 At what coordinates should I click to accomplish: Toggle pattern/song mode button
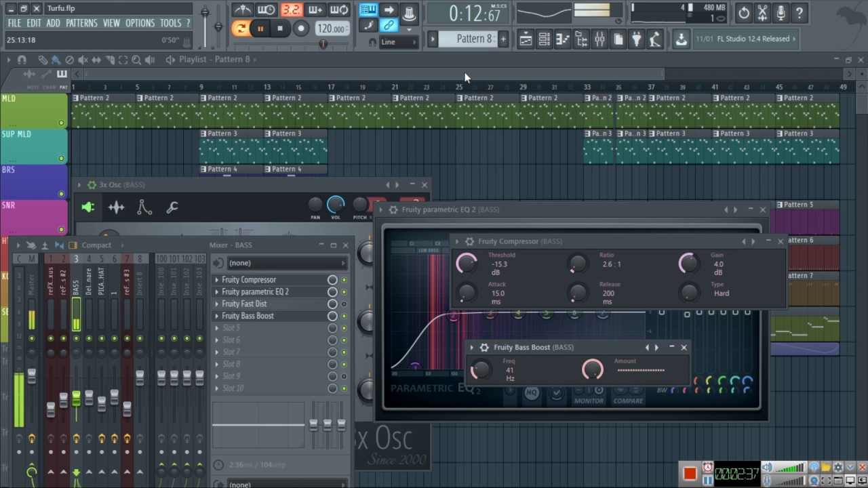[239, 28]
